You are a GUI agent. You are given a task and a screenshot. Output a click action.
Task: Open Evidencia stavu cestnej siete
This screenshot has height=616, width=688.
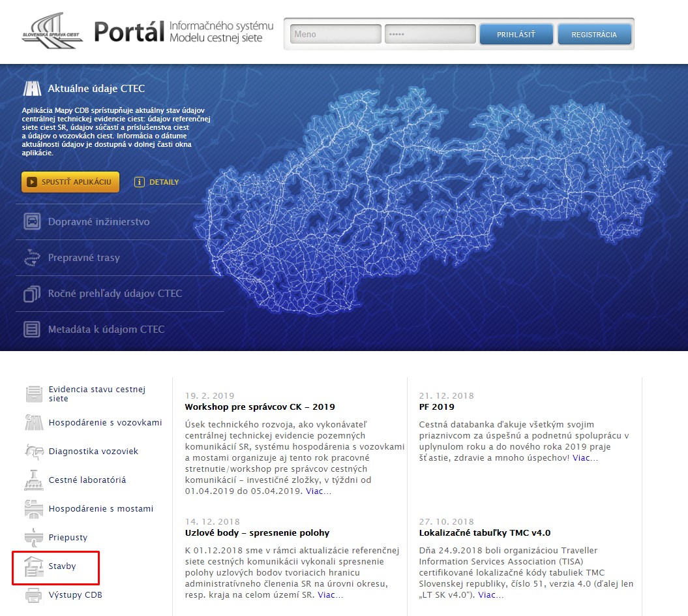97,393
